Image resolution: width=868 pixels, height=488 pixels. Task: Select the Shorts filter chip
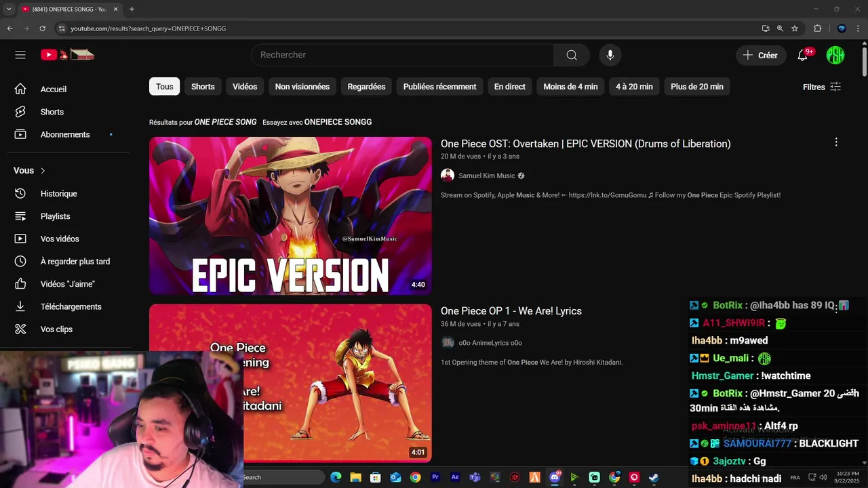[203, 87]
